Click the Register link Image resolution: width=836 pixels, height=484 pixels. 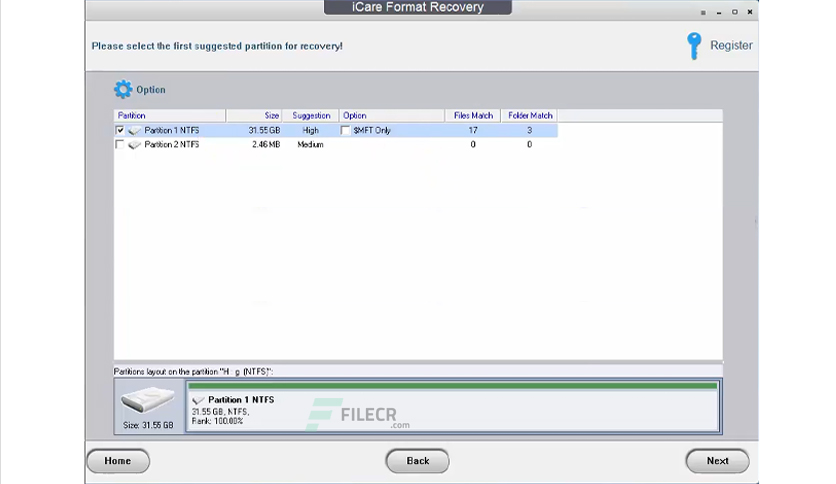click(x=731, y=45)
